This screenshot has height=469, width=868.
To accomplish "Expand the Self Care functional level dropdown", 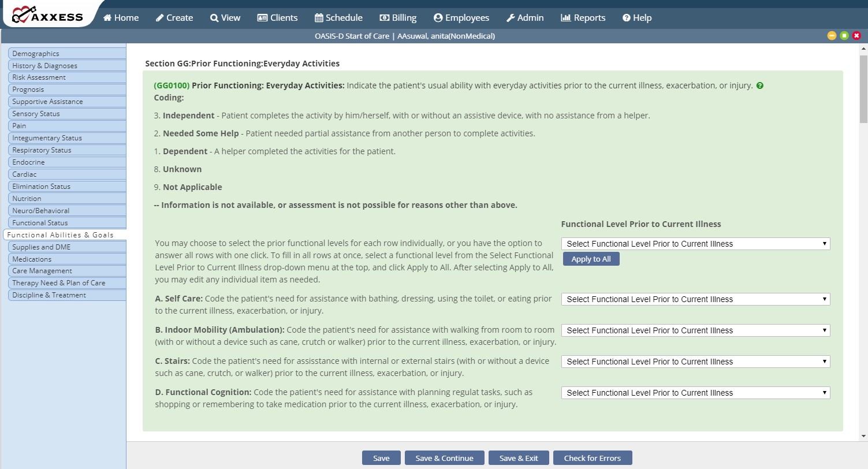I will [695, 299].
